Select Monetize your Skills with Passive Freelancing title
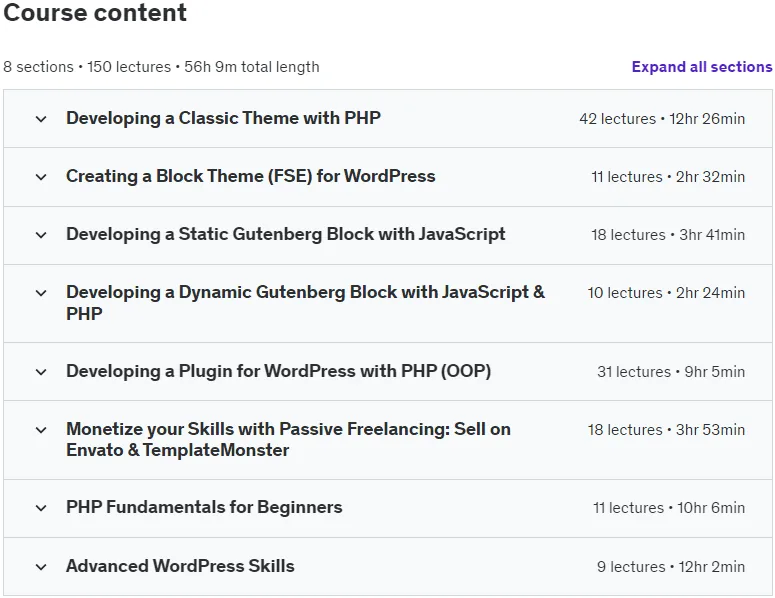This screenshot has height=598, width=775. click(x=289, y=439)
